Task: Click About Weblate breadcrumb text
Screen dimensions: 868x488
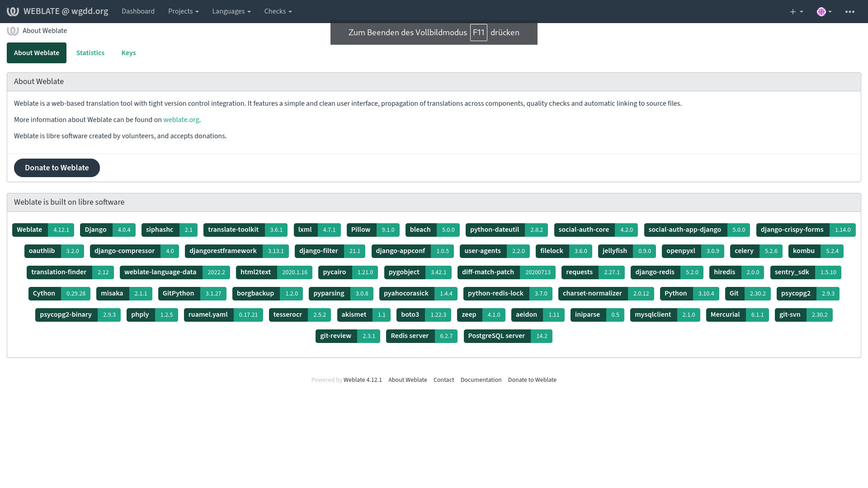Action: coord(45,31)
